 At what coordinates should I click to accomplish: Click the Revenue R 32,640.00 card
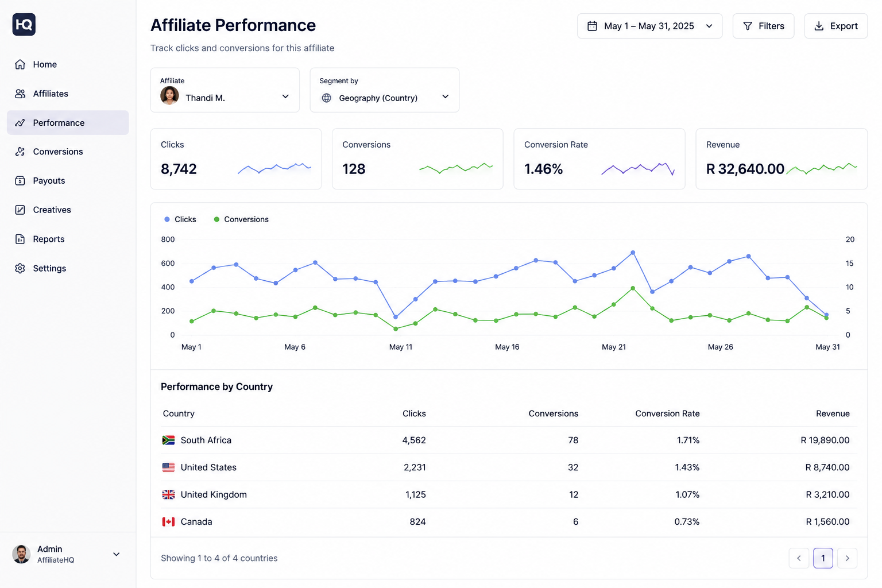coord(782,158)
